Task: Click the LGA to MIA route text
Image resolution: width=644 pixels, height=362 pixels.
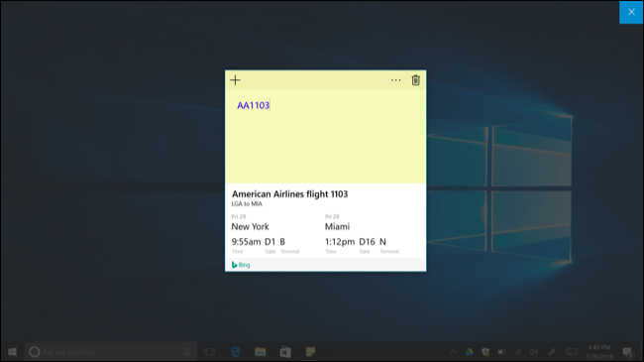Action: pyautogui.click(x=247, y=204)
